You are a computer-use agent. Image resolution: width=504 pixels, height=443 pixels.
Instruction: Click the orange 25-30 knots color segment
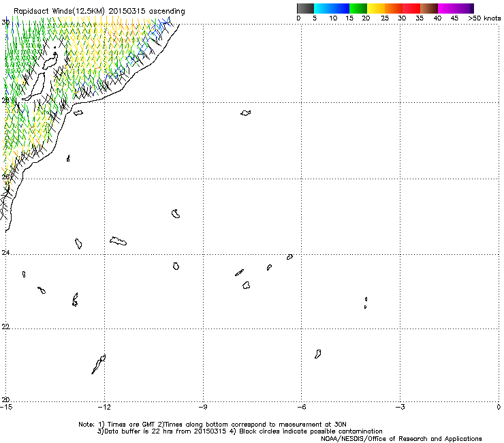click(x=394, y=8)
